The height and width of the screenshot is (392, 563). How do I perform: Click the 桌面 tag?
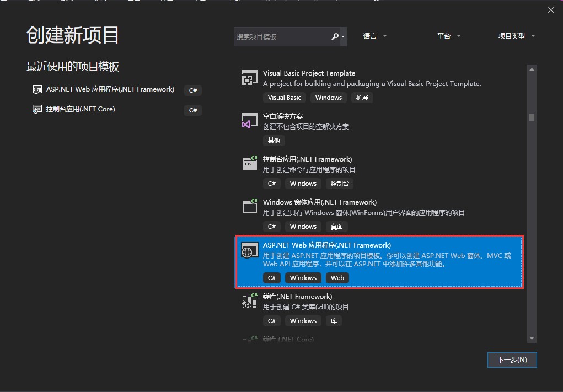[336, 227]
